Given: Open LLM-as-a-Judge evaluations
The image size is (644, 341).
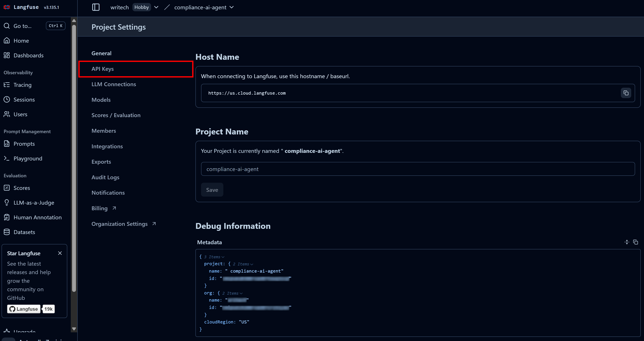Looking at the screenshot, I should [34, 203].
